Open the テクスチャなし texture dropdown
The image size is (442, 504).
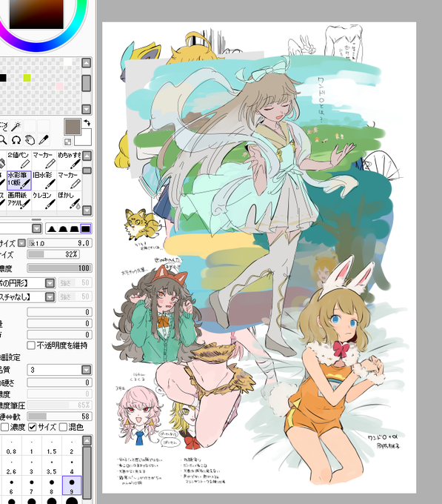pyautogui.click(x=50, y=296)
